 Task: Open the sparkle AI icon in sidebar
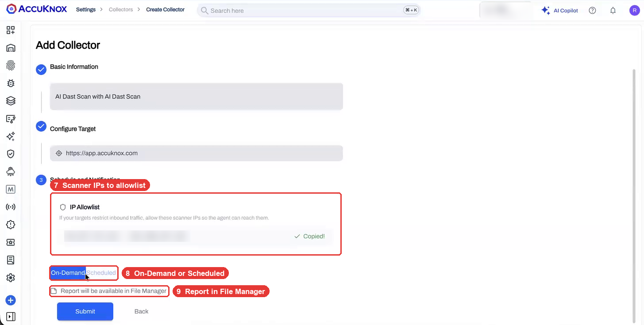coord(11,136)
